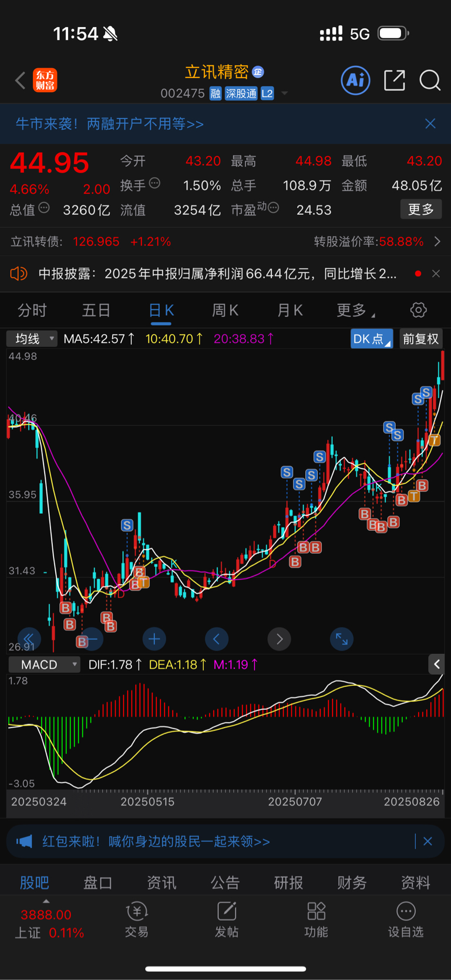Tap the MA5:42.57 moving average label

coord(99,339)
